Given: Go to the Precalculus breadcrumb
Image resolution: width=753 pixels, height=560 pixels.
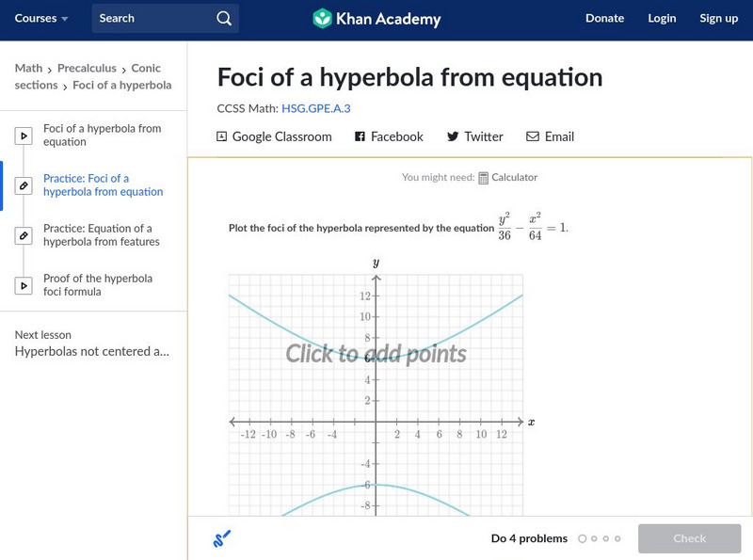Looking at the screenshot, I should (88, 67).
